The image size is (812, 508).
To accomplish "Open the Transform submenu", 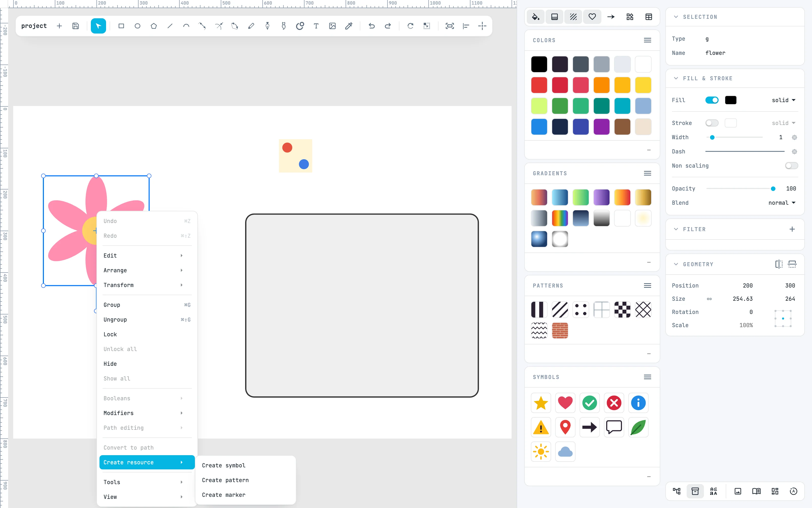I will point(147,285).
